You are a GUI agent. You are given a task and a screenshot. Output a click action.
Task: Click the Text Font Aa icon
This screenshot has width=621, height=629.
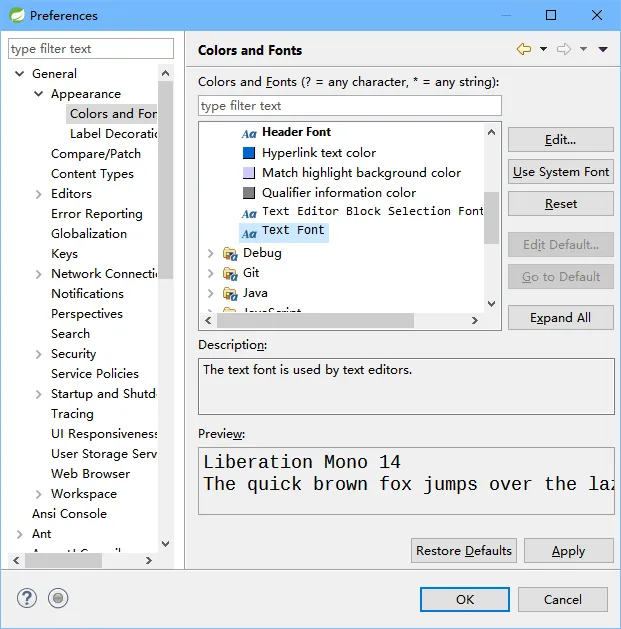click(x=249, y=233)
